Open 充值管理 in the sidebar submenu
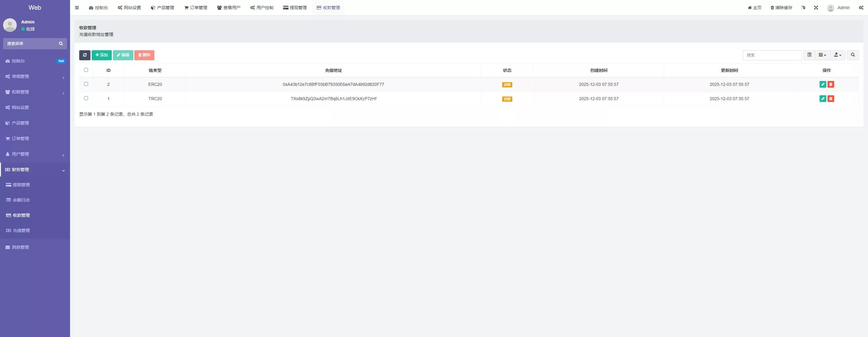Viewport: 868px width, 337px height. tap(35, 231)
